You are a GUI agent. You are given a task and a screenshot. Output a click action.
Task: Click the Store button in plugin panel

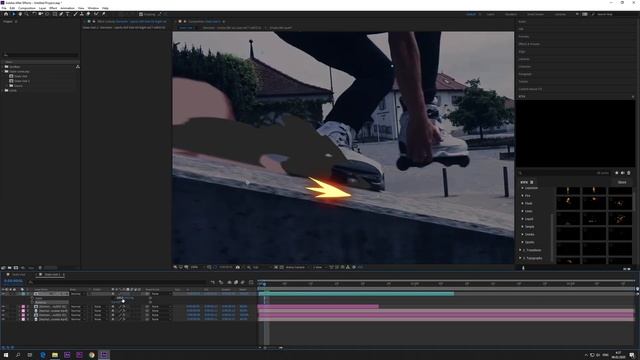(x=622, y=182)
